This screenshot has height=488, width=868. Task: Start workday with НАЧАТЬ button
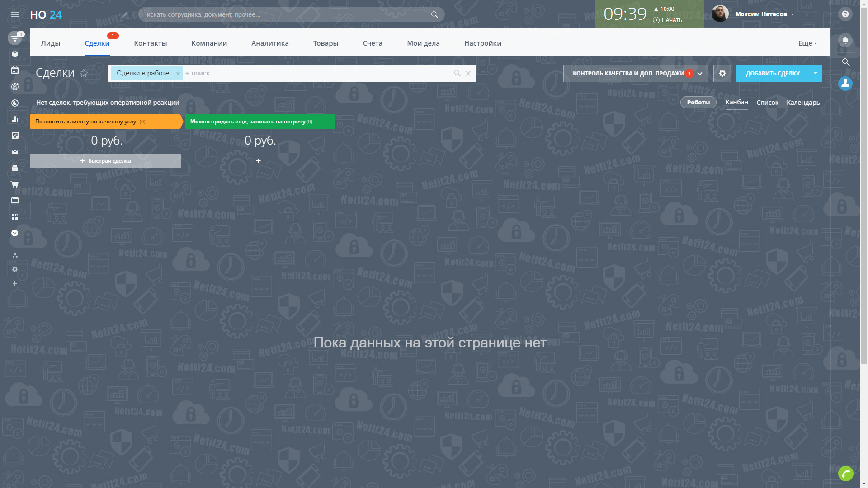668,20
